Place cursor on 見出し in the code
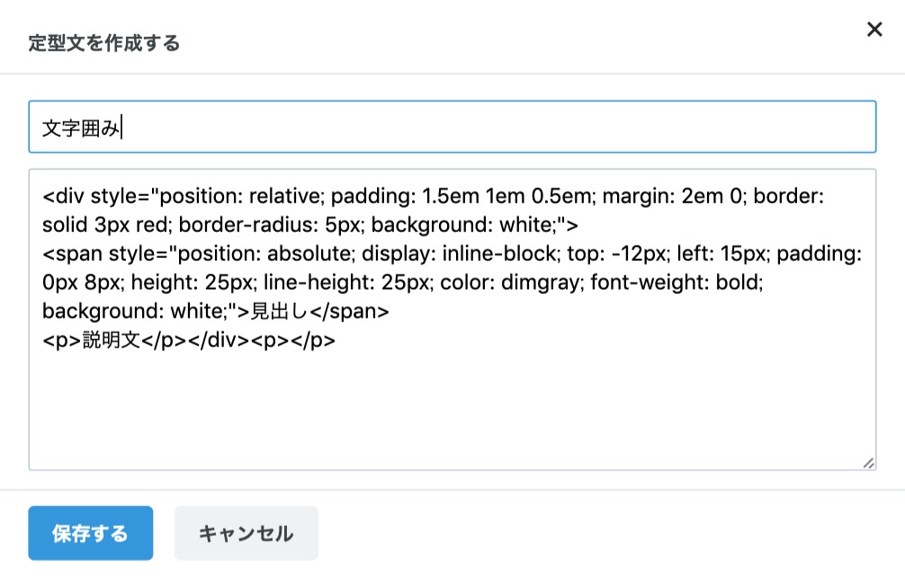This screenshot has width=905, height=588. (x=280, y=312)
